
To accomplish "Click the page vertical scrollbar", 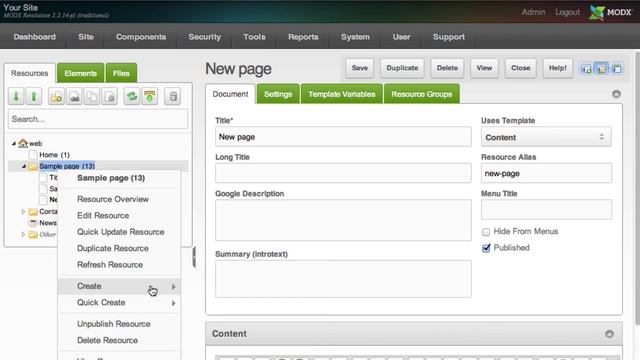I will coord(637,188).
